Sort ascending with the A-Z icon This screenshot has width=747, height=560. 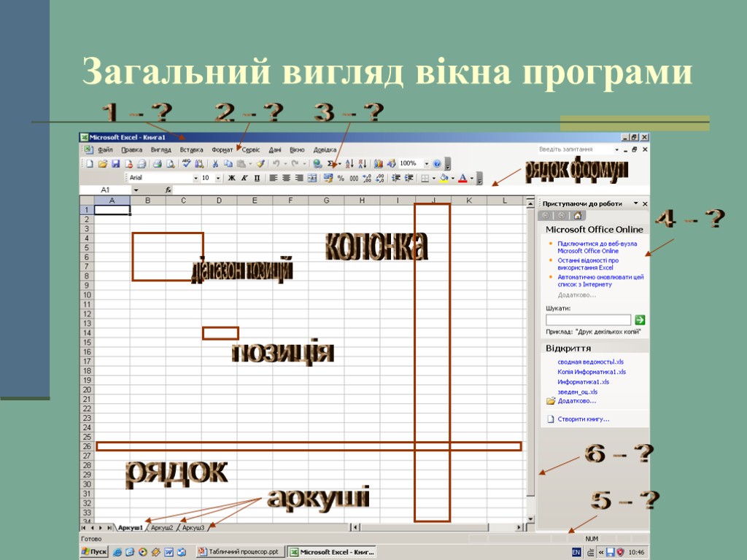click(x=349, y=164)
